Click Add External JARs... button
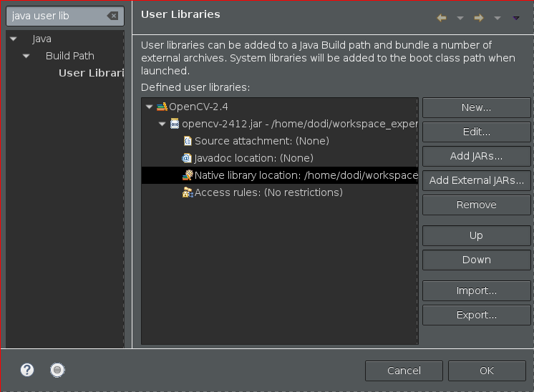Image resolution: width=534 pixels, height=392 pixels. point(477,180)
